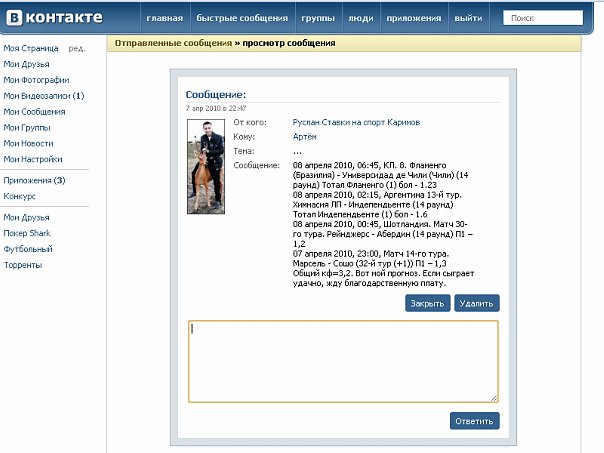
Task: Open Мои Сообщения in the sidebar
Action: click(34, 112)
